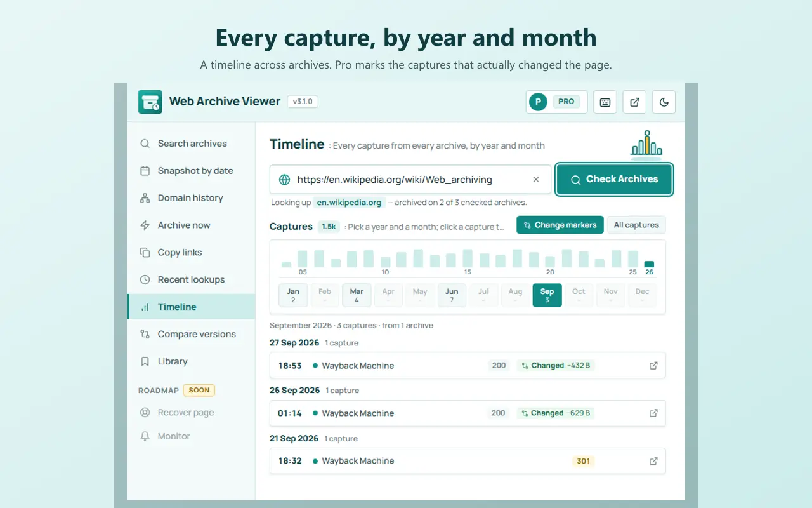Open Library in the sidebar

(x=191, y=361)
